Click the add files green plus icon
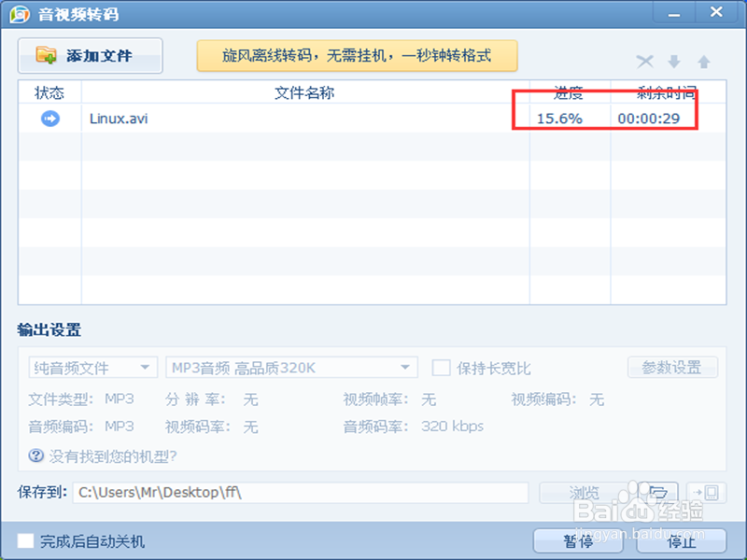Screen dimensions: 747x560 (44, 56)
